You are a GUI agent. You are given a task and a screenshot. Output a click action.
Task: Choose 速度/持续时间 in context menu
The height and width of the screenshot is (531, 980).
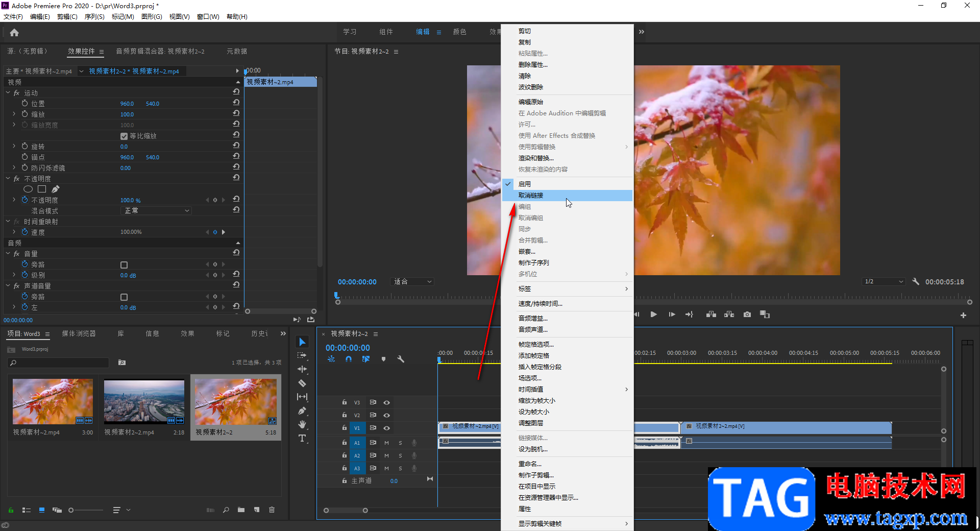pos(567,304)
